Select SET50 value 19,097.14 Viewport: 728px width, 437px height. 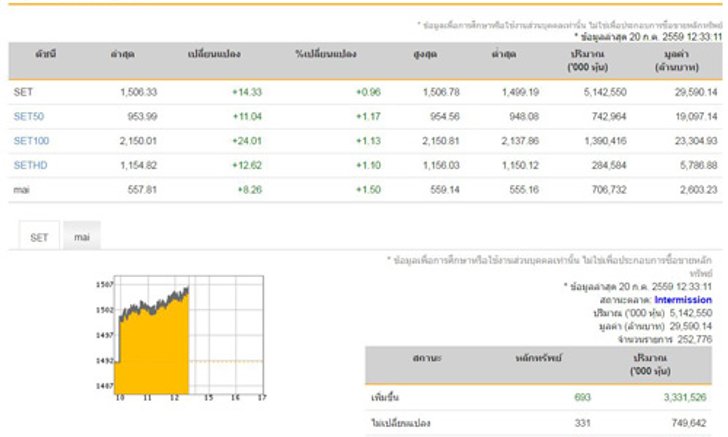(x=696, y=117)
